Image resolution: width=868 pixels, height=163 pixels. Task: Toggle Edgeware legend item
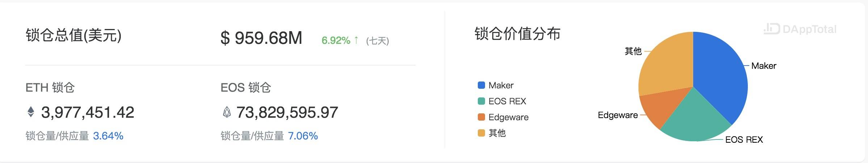(503, 117)
